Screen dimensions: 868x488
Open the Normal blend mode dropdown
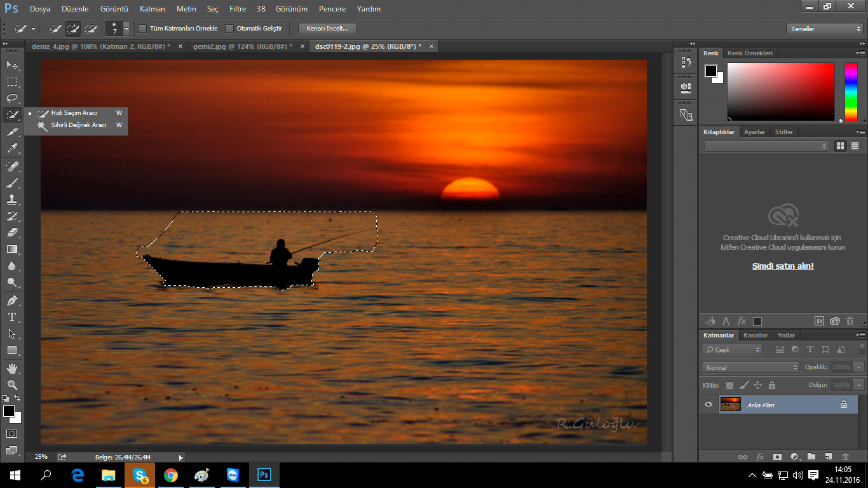tap(750, 367)
